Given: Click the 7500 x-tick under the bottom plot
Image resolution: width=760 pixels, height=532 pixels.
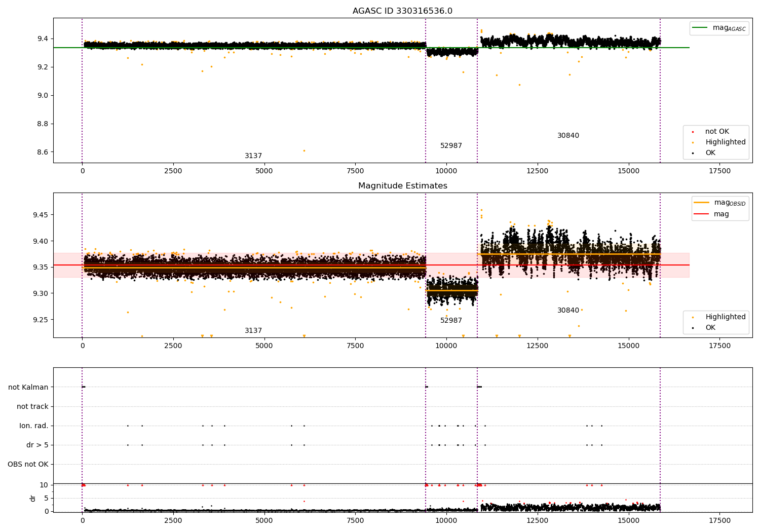Looking at the screenshot, I should [x=355, y=521].
